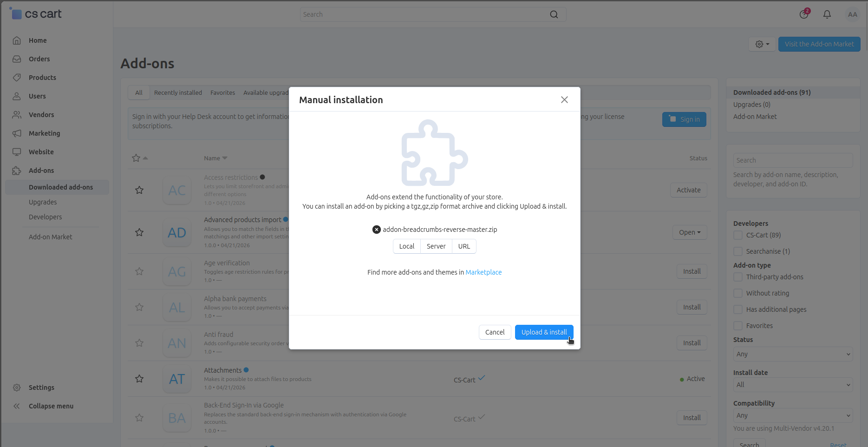Sort by favorites star column header
This screenshot has height=447, width=868.
tap(139, 158)
